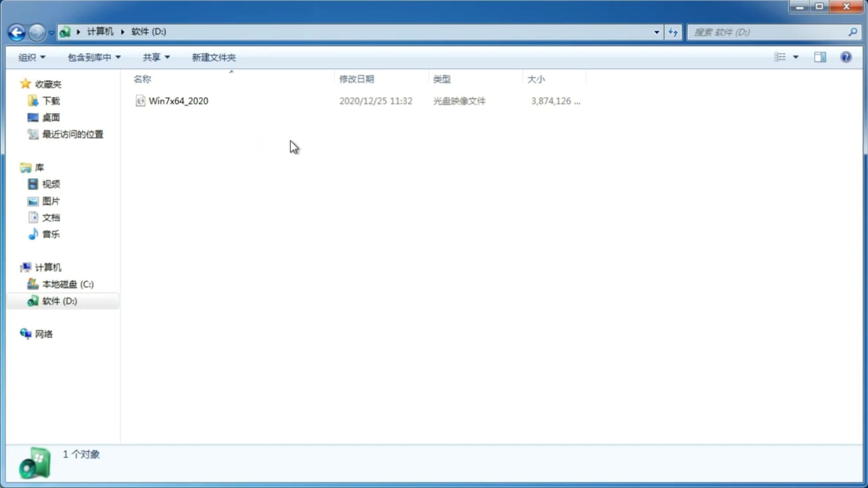Open 共享 dropdown menu

click(x=156, y=57)
